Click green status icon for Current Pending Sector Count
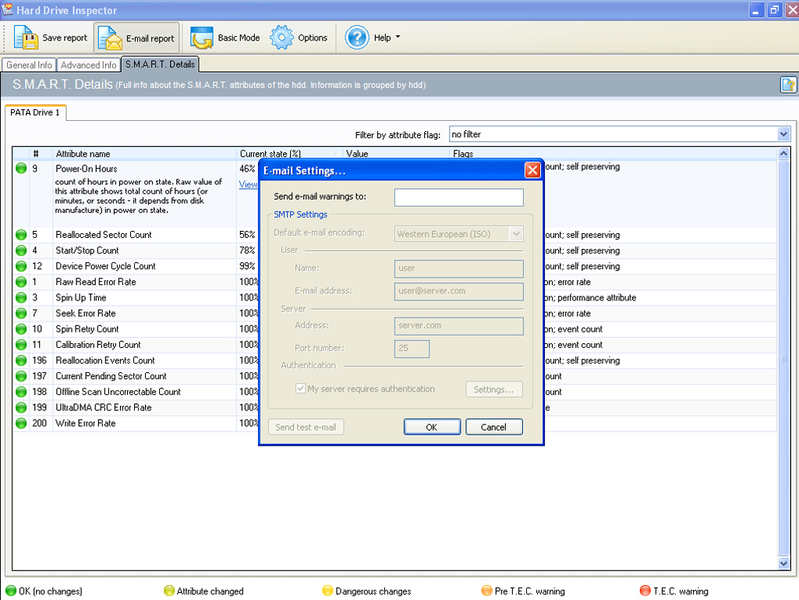The image size is (799, 600). coord(21,376)
